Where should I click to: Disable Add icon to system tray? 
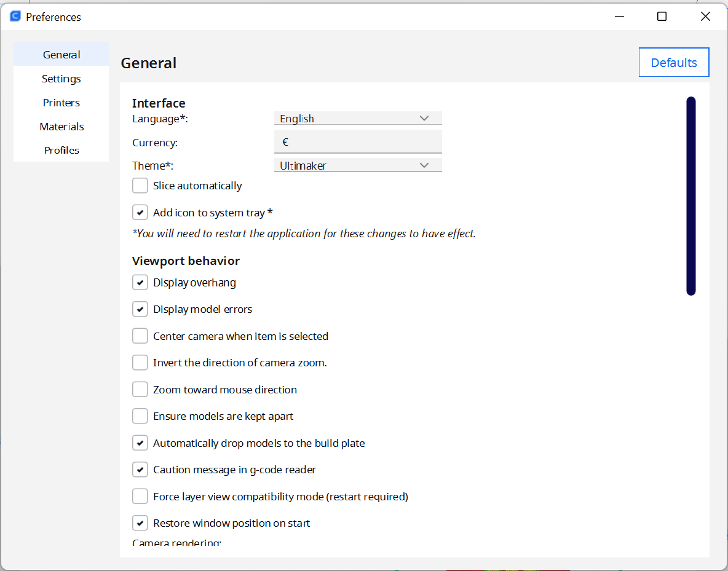coord(140,212)
